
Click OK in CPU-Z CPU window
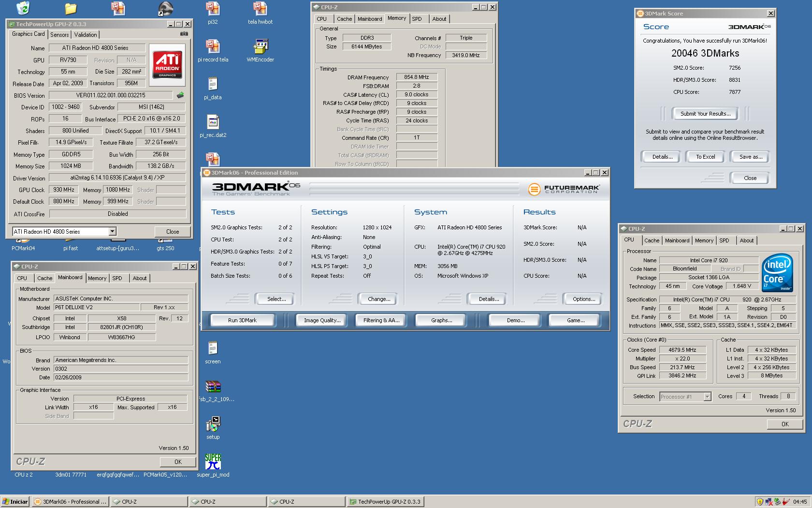785,424
